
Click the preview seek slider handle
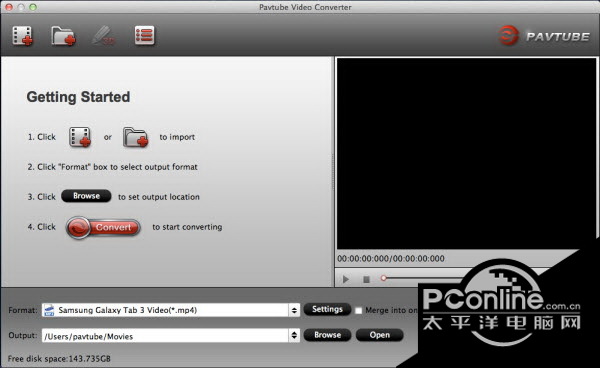(383, 278)
